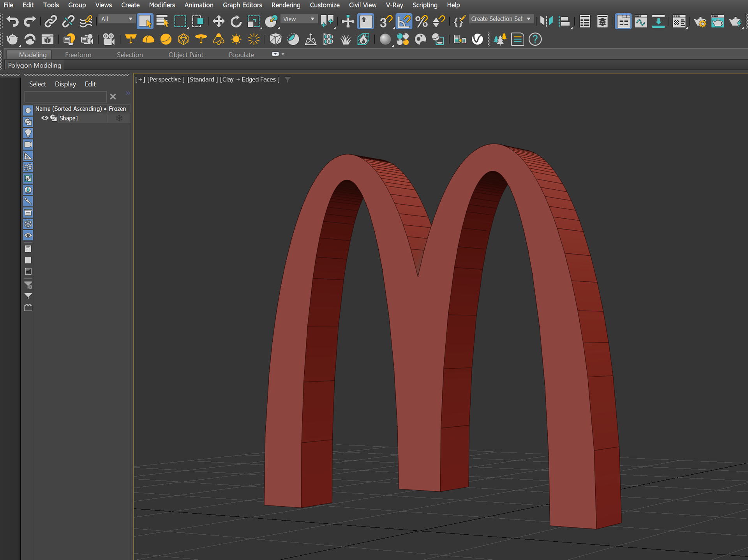Select the Rotate transform tool
This screenshot has width=748, height=560.
(236, 21)
